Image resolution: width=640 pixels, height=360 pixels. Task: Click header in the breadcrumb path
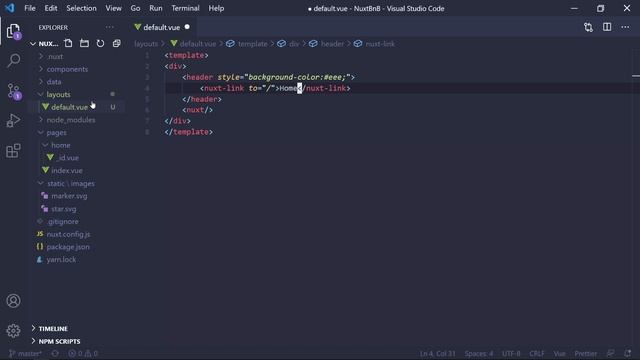tap(332, 44)
